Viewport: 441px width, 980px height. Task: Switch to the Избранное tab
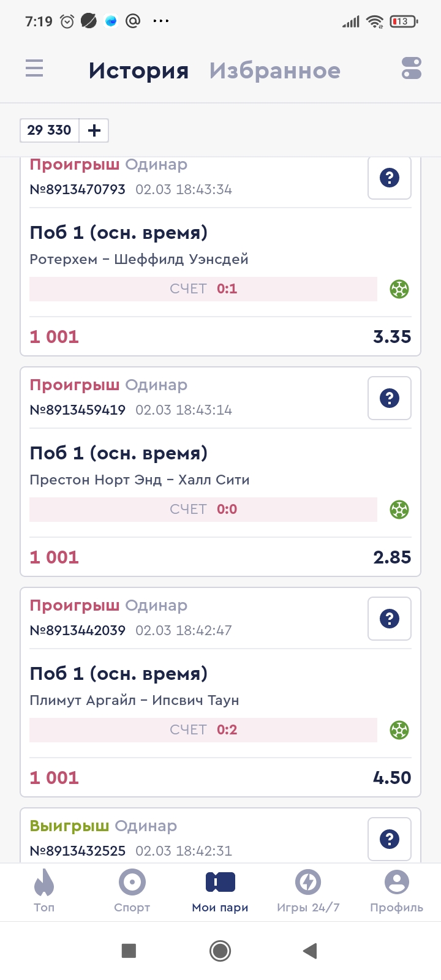click(x=274, y=71)
